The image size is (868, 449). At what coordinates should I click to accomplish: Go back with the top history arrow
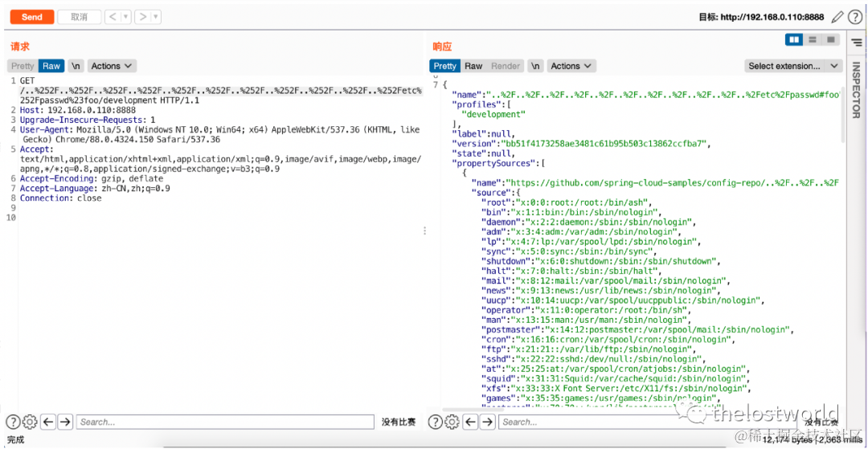pos(113,17)
